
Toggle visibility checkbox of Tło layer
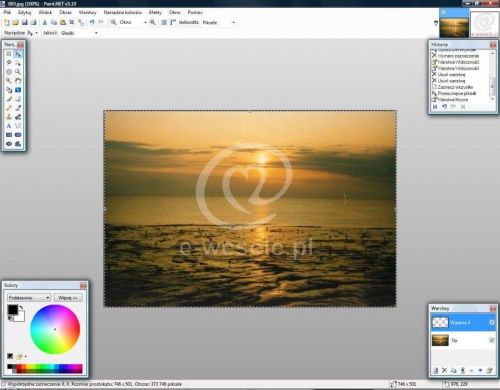click(492, 340)
